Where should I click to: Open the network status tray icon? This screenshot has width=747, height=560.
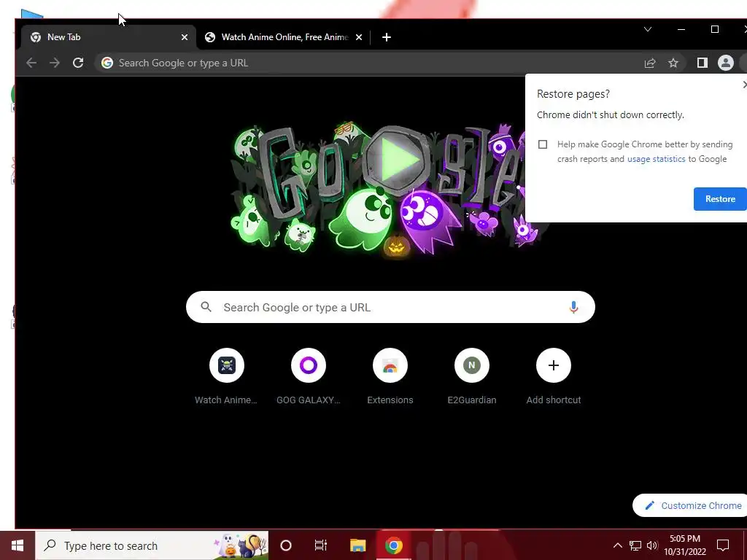point(635,545)
